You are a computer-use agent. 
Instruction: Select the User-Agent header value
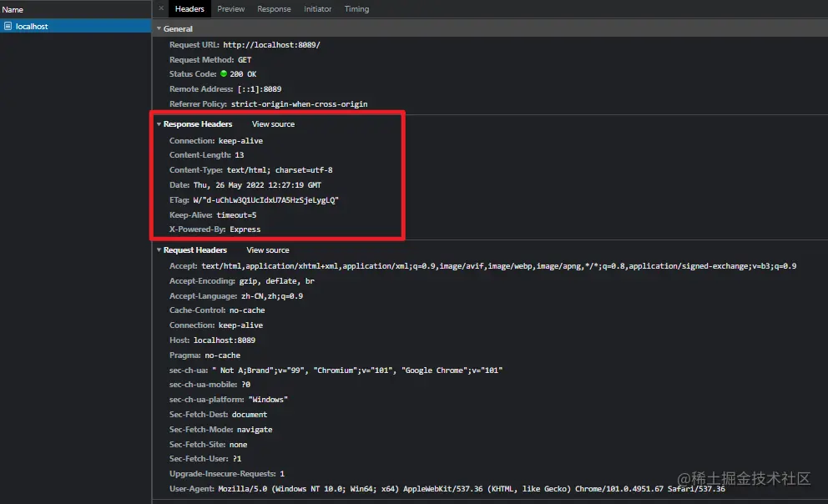[472, 489]
